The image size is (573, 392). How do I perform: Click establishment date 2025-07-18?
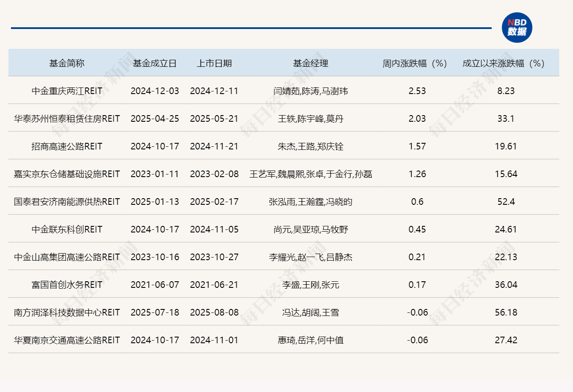pos(155,312)
